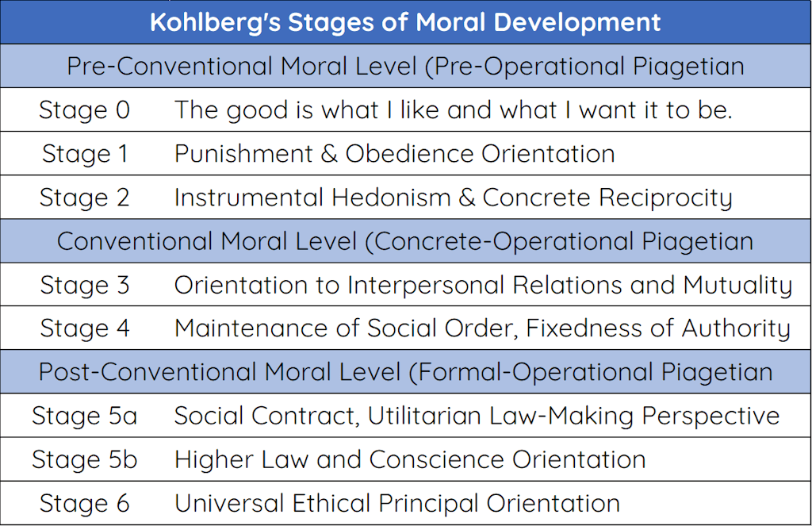
Task: Click the Stage 6 label cell
Action: [84, 502]
